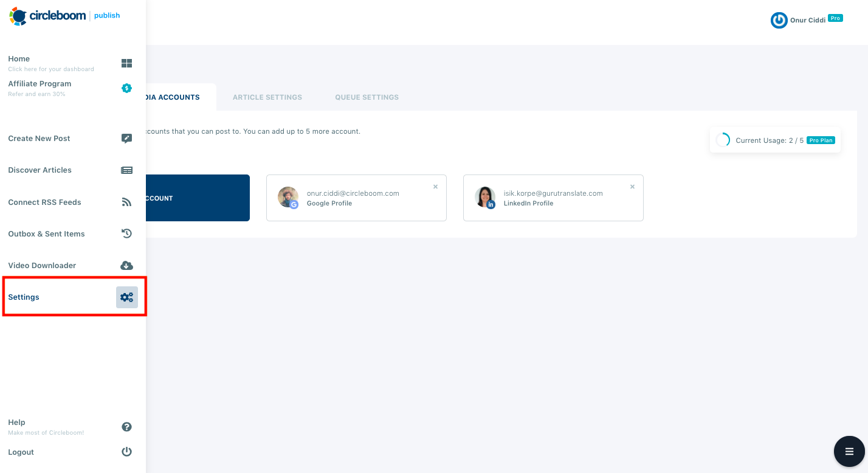The height and width of the screenshot is (473, 868).
Task: Click onur.ciddi@circleboom.com email text
Action: click(353, 193)
